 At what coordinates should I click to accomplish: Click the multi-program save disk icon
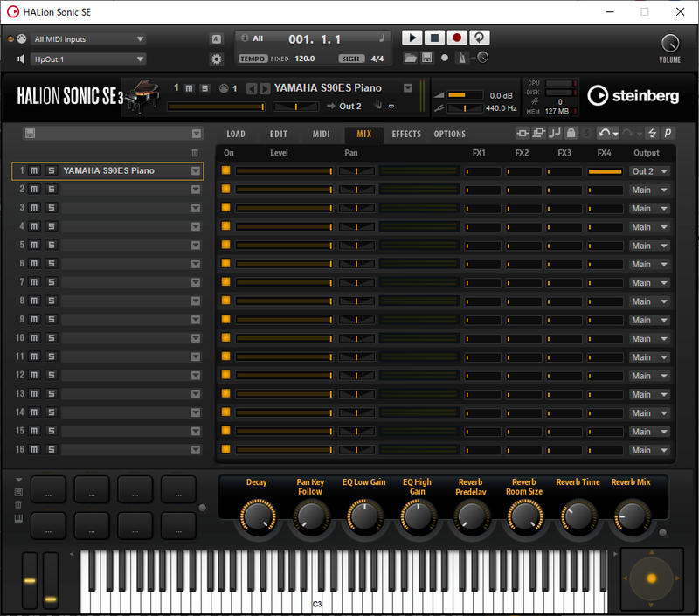tap(31, 134)
